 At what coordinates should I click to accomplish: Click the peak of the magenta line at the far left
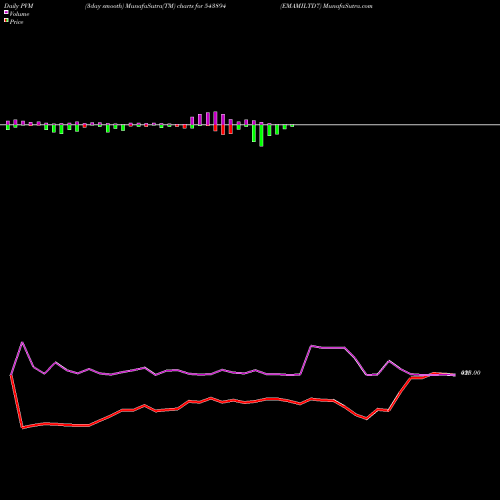(22, 342)
